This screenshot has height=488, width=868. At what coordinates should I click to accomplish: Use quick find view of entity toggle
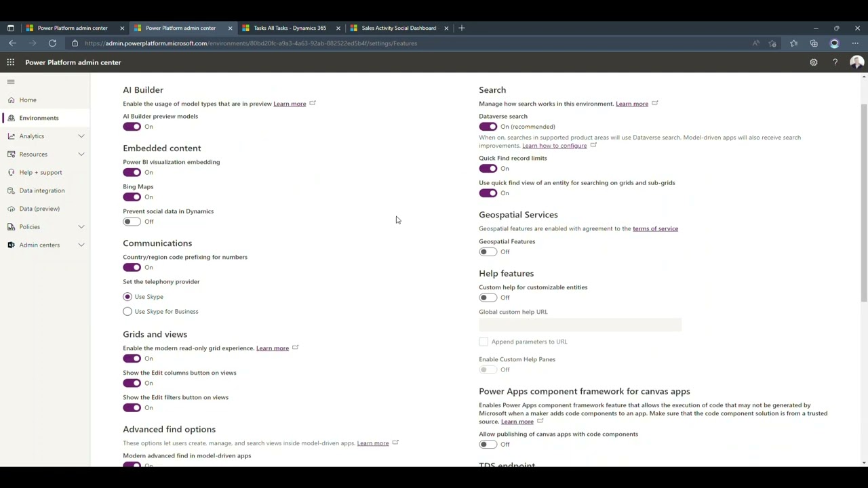pos(488,193)
